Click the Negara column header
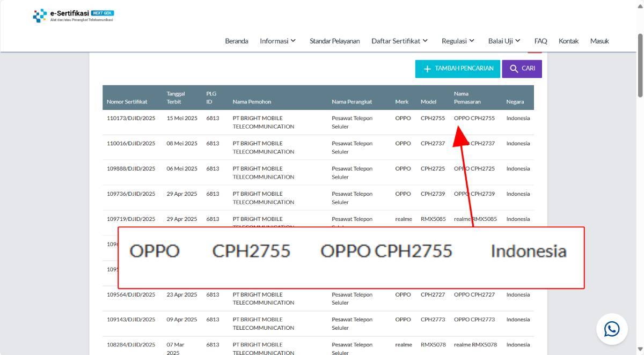This screenshot has height=355, width=644. (x=516, y=102)
